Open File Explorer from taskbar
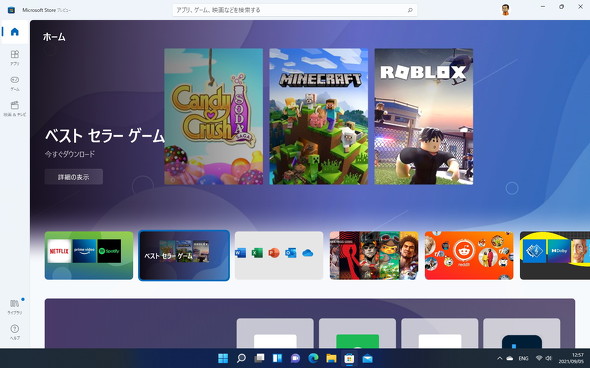 [331, 358]
